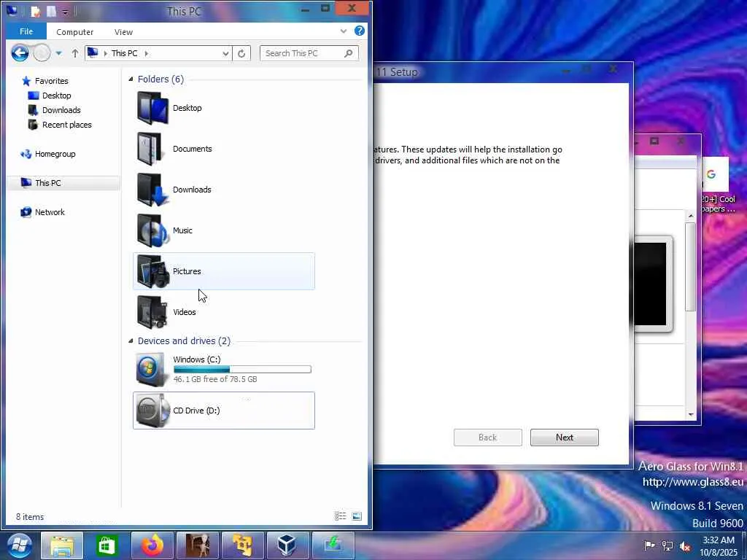The image size is (747, 560).
Task: Click the disabled Back button in Setup
Action: tap(487, 437)
